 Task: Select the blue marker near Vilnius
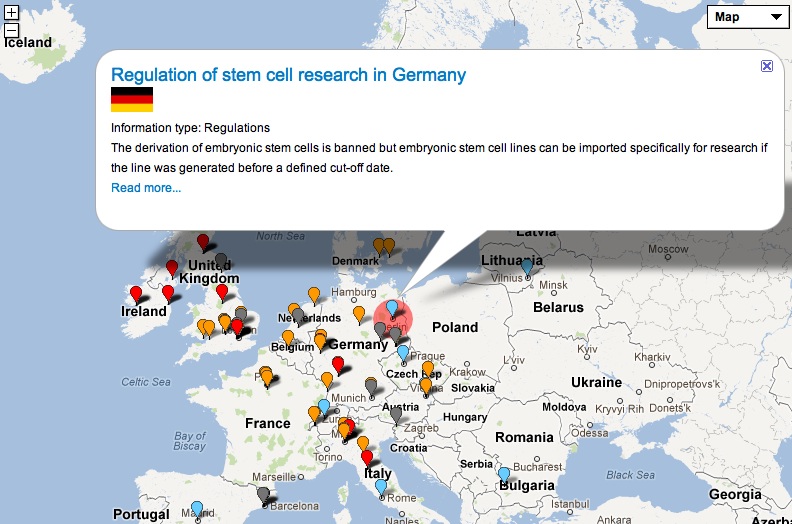click(527, 266)
